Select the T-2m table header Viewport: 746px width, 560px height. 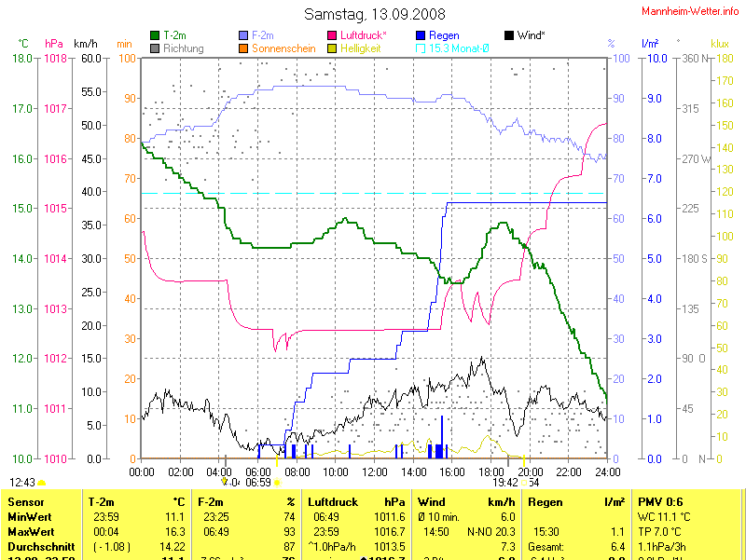coord(104,502)
